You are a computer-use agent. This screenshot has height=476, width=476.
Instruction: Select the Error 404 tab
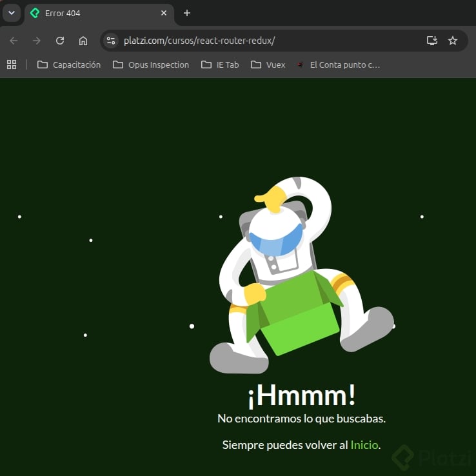99,14
